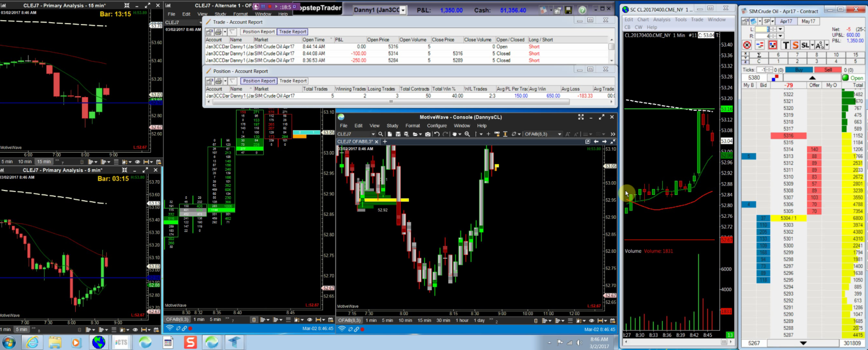Click the zoom out magnifier in Console toolbar

pyautogui.click(x=467, y=134)
